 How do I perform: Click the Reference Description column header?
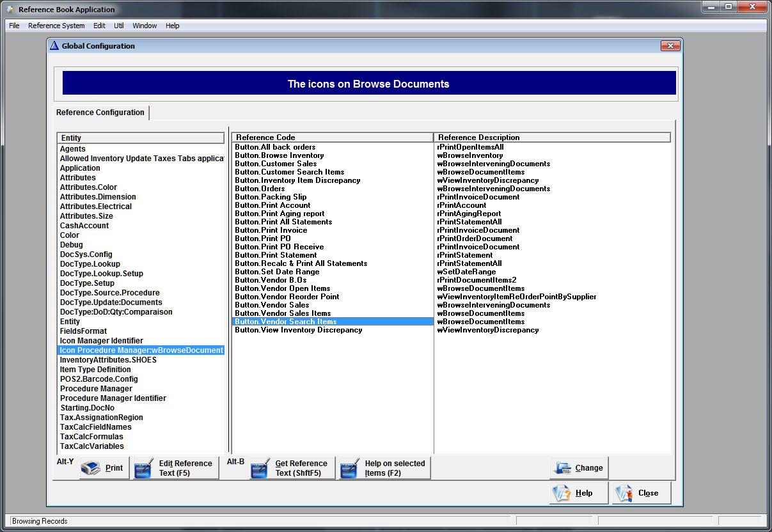552,137
